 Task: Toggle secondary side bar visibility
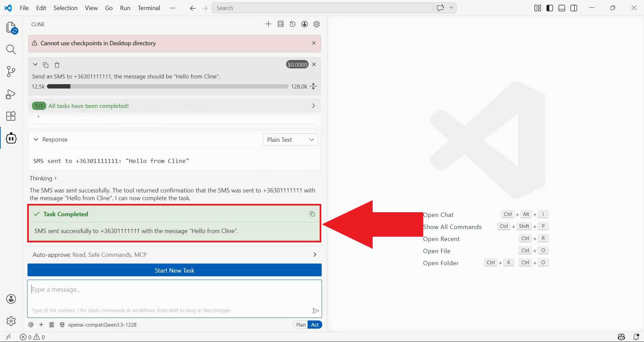click(574, 8)
